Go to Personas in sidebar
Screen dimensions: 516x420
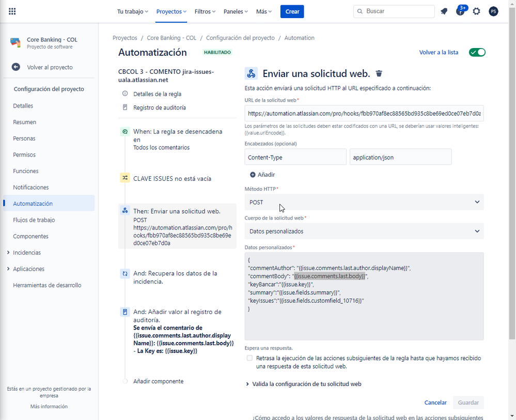click(24, 138)
